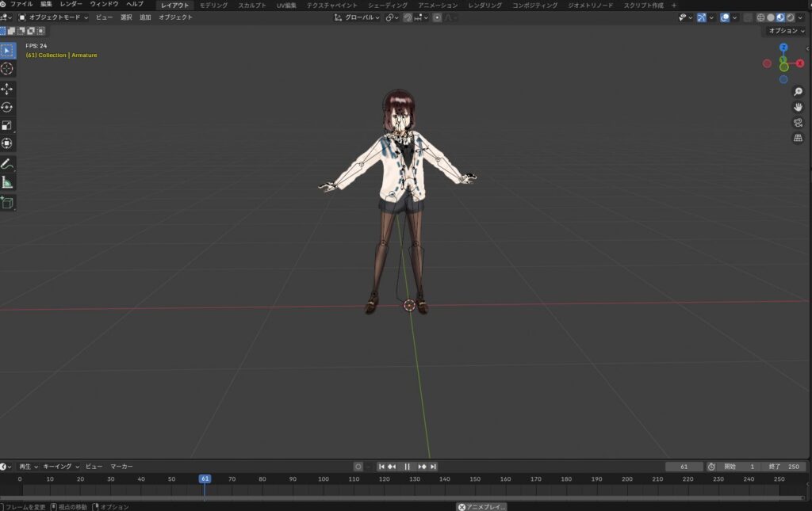
Task: Toggle snapping magnet icon
Action: coord(408,17)
